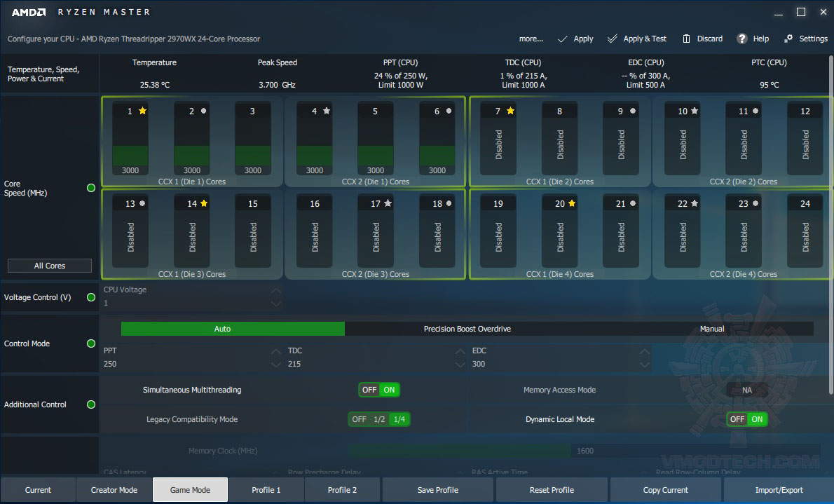Open the Profile 2 tab
834x504 pixels.
pos(342,490)
